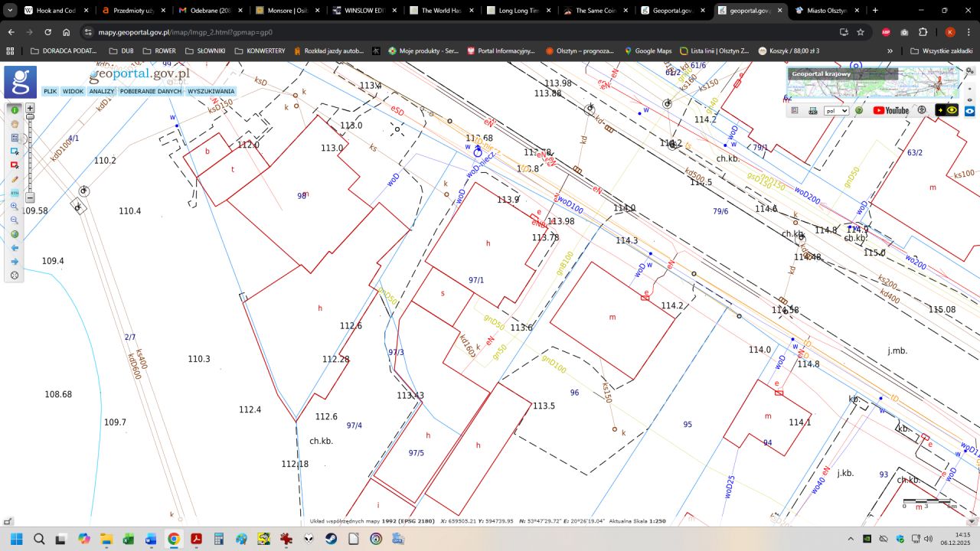
Task: Open the ANALIZY menu
Action: point(101,91)
